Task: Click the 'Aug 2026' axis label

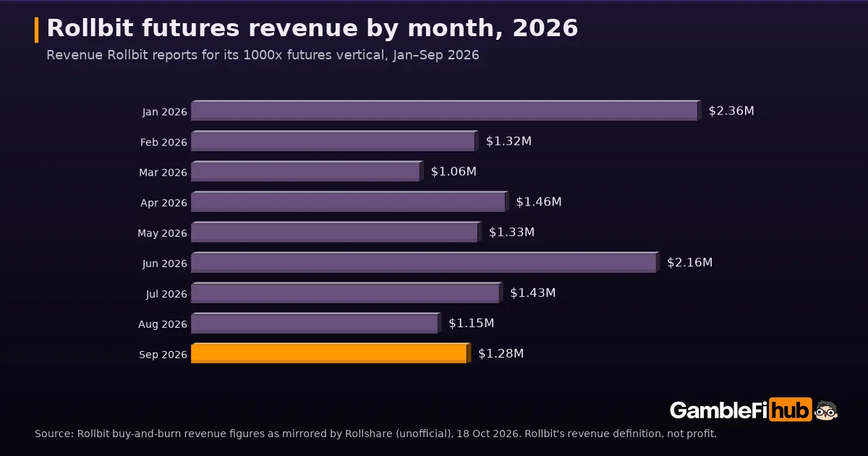Action: pyautogui.click(x=163, y=325)
